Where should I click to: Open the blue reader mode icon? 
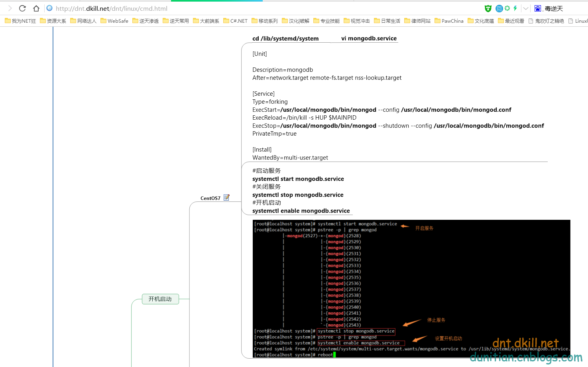499,8
